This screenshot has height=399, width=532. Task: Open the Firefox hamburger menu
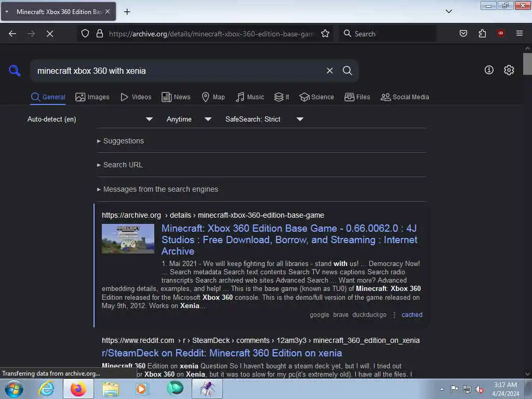point(519,33)
